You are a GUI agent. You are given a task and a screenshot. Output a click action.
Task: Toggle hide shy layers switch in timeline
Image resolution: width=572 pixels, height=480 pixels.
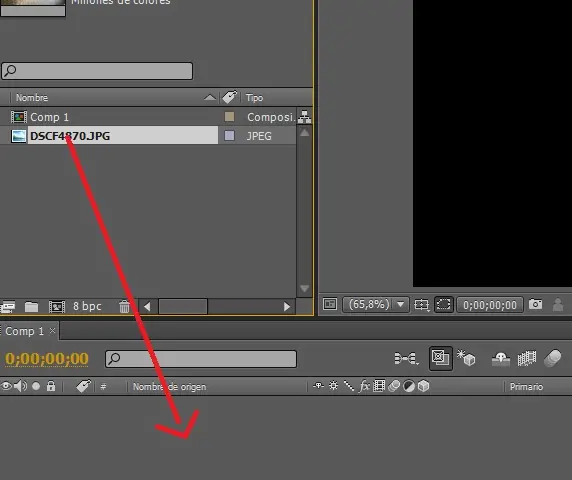point(501,359)
